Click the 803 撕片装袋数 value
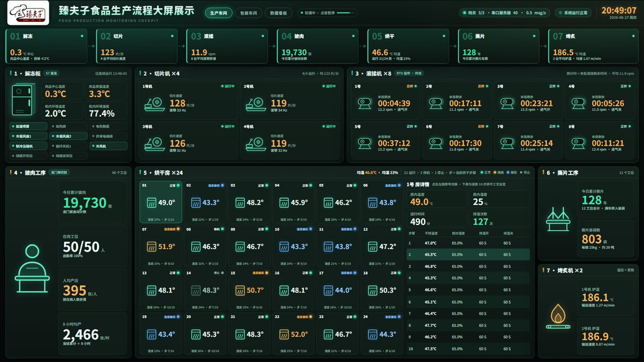 click(x=592, y=239)
